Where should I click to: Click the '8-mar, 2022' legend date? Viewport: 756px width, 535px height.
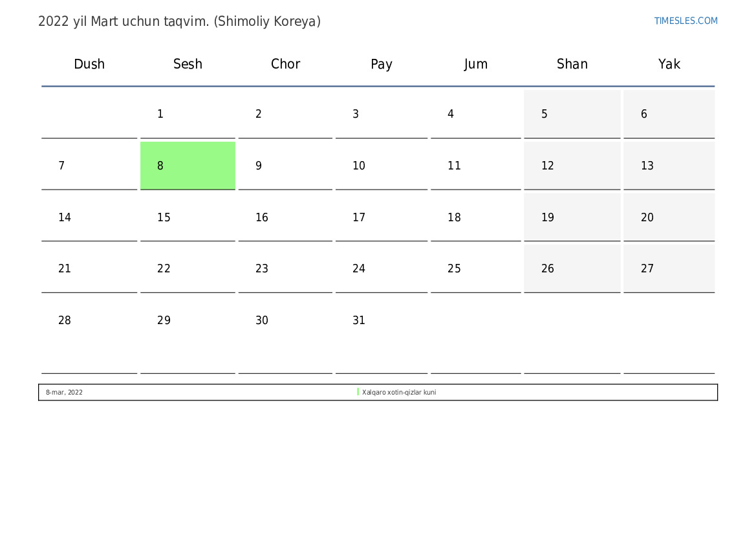click(x=64, y=392)
